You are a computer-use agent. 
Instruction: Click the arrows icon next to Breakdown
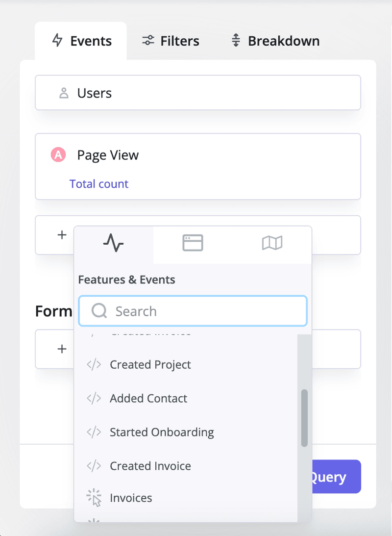(236, 41)
